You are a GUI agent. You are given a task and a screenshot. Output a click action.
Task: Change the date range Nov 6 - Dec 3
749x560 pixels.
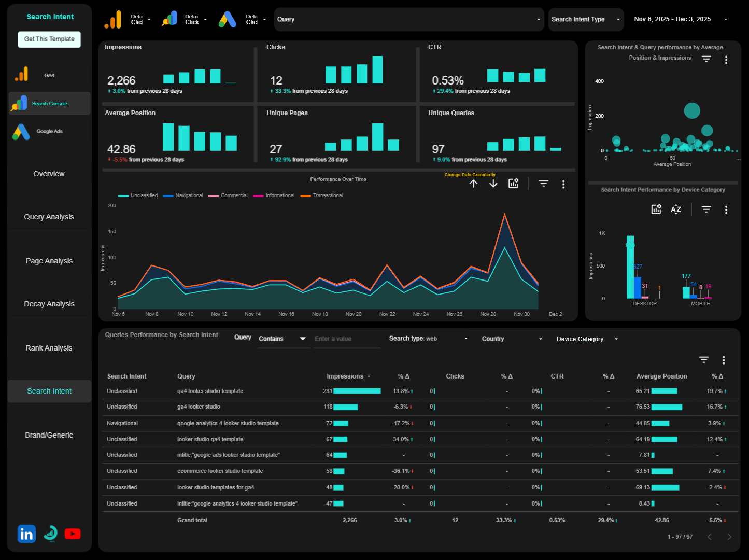click(x=672, y=19)
